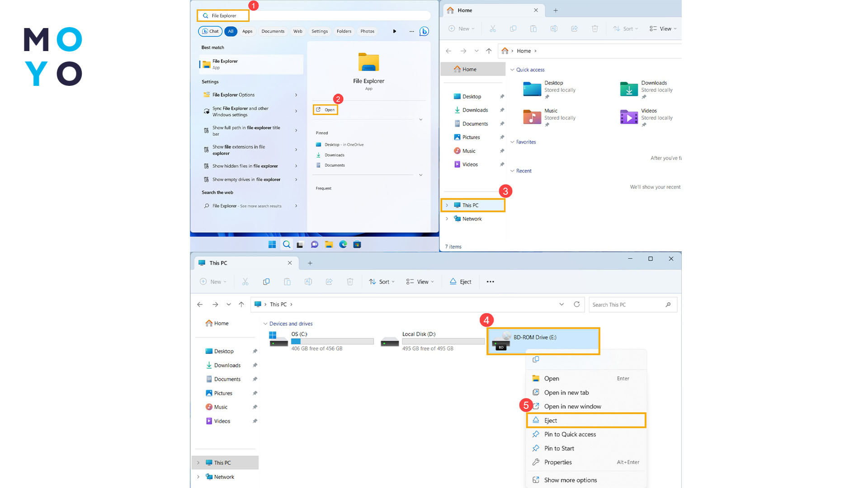868x488 pixels.
Task: Choose Properties from context menu
Action: tap(586, 462)
